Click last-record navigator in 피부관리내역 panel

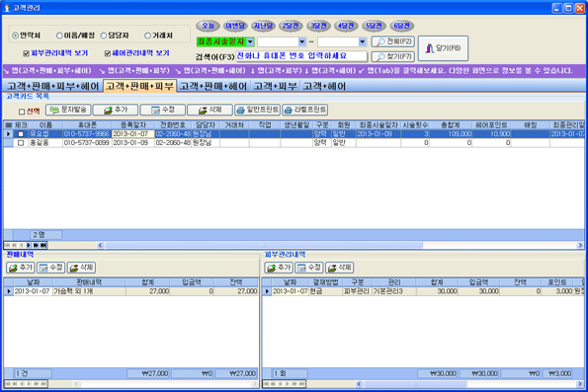click(x=302, y=384)
